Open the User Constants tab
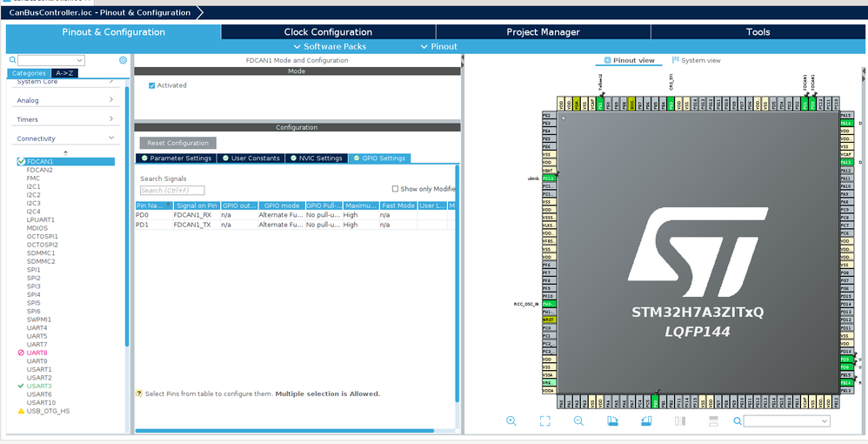 250,158
